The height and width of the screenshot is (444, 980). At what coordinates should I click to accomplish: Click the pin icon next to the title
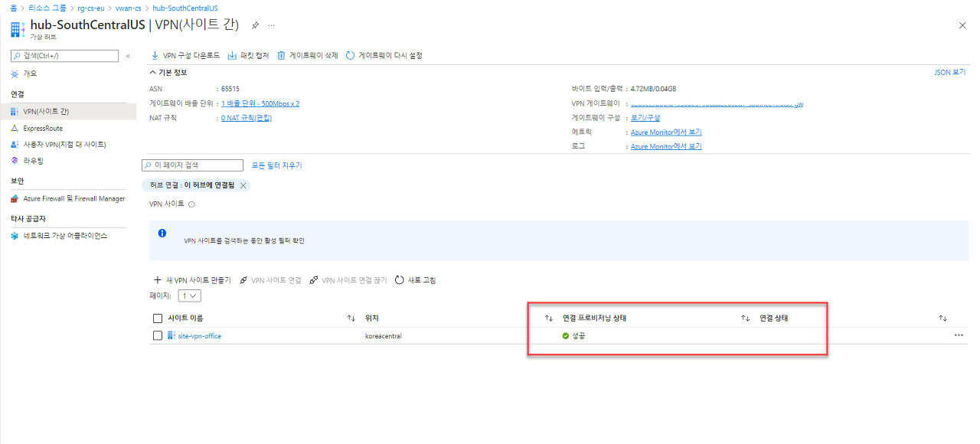[255, 25]
